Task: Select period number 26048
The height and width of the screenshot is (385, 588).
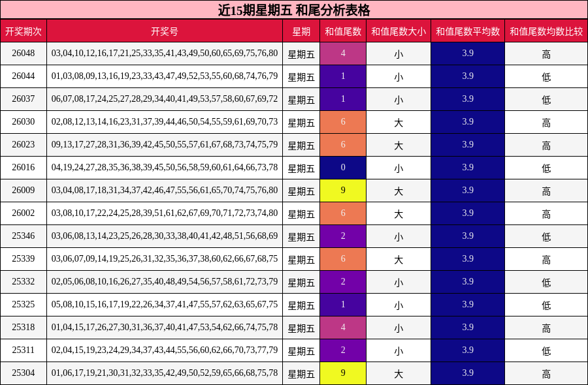Action: (x=25, y=54)
